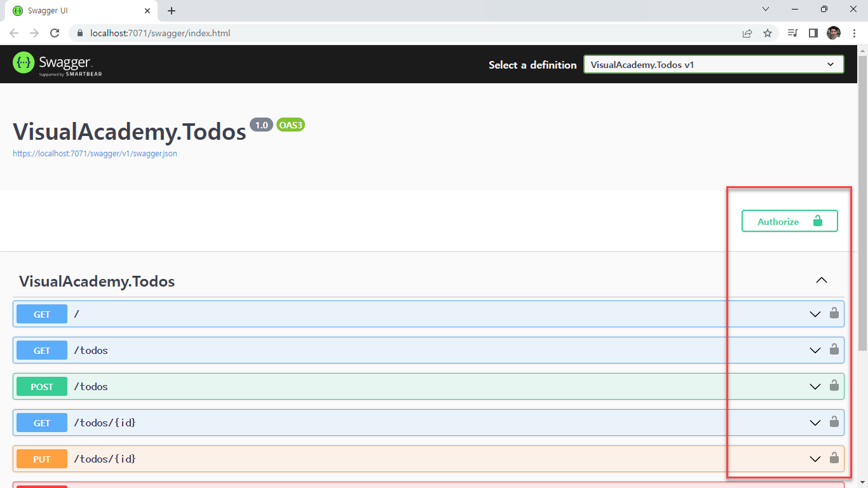The height and width of the screenshot is (488, 868).
Task: Open the swagger.json link
Action: tap(95, 154)
